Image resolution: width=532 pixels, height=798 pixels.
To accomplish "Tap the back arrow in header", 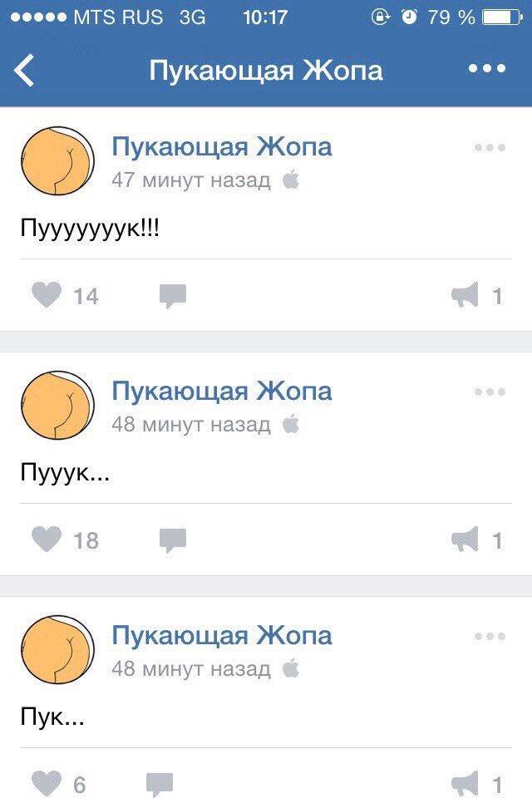I will (x=23, y=70).
